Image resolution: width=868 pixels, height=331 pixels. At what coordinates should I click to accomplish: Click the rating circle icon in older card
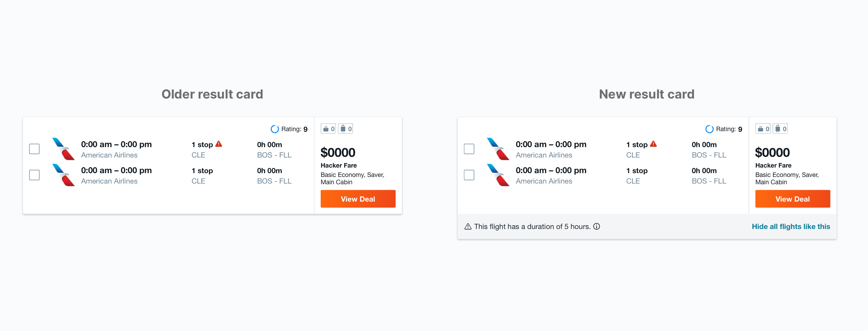pos(275,129)
